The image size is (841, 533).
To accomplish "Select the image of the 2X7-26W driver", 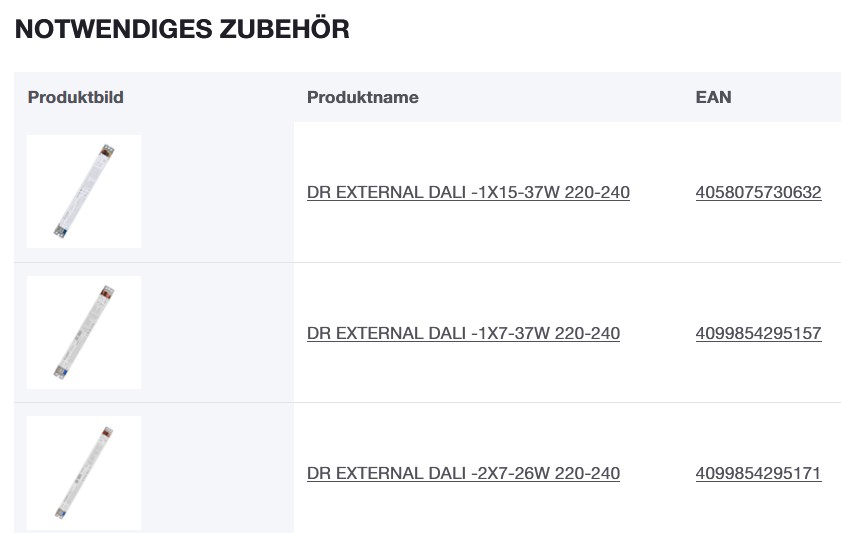I will pos(84,472).
